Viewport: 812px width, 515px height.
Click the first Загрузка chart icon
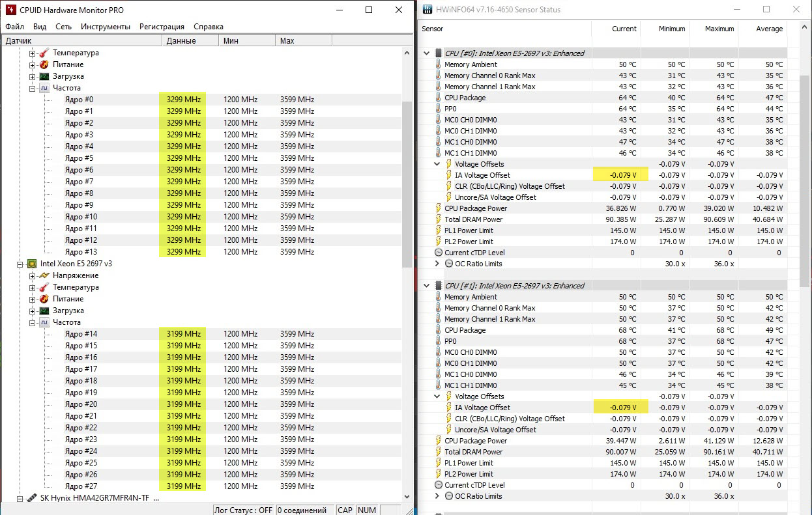[x=44, y=76]
